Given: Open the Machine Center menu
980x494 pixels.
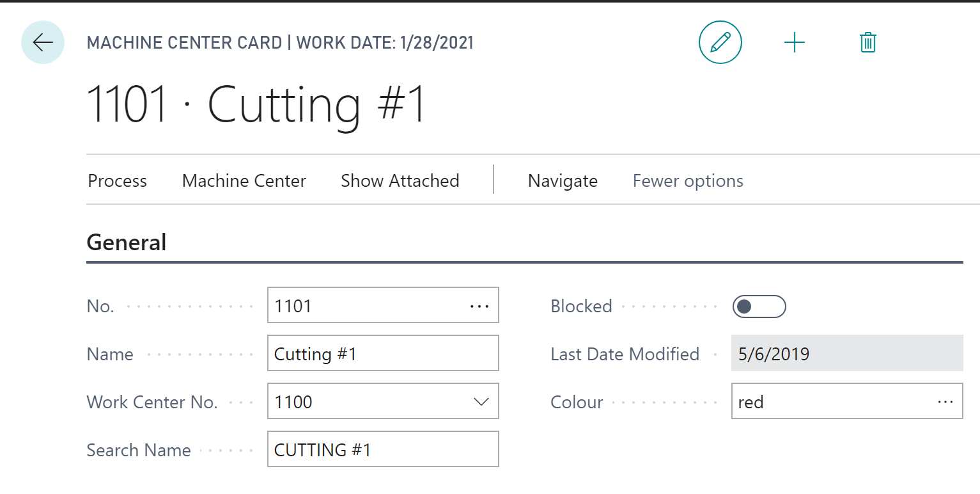Looking at the screenshot, I should click(x=244, y=181).
